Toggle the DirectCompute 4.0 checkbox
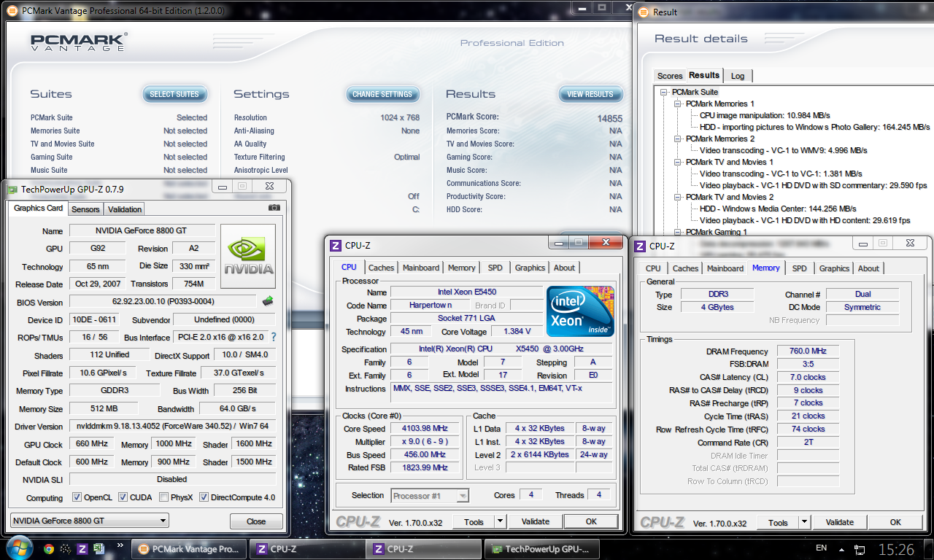 [x=204, y=497]
